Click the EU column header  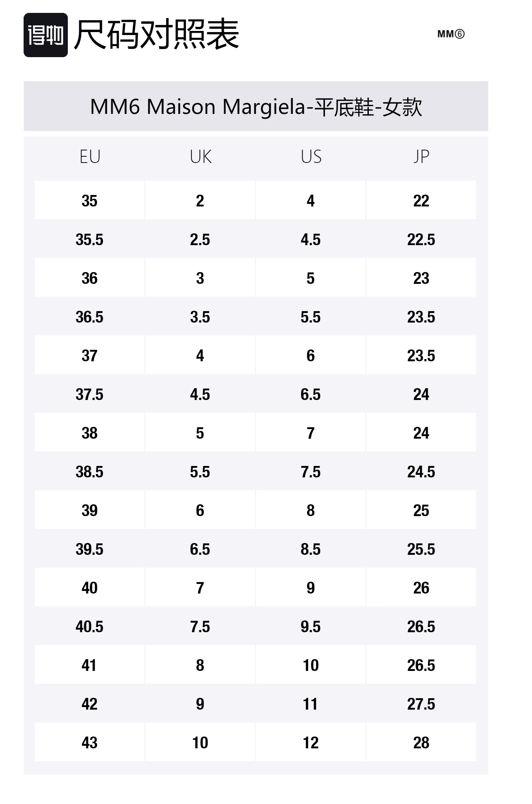click(90, 157)
